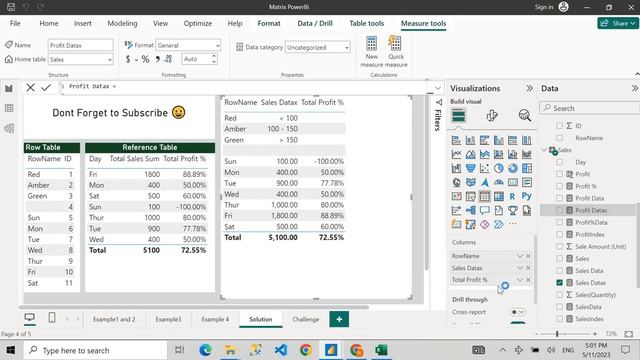Cancel the formula with the X

[30, 87]
